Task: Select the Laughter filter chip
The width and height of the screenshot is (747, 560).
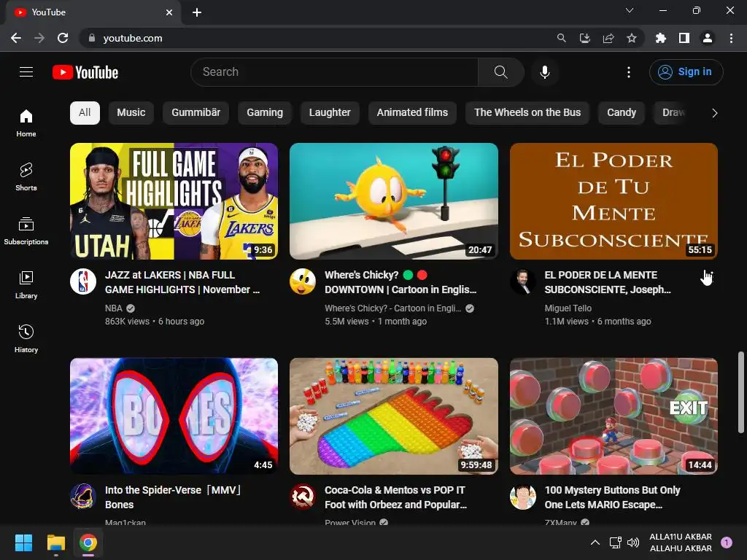Action: pyautogui.click(x=330, y=113)
